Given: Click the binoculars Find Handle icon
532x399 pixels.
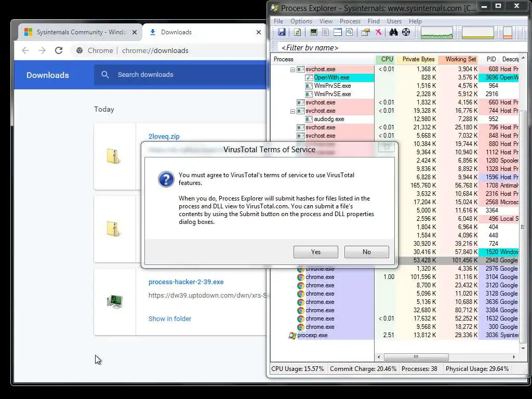Looking at the screenshot, I should point(394,32).
